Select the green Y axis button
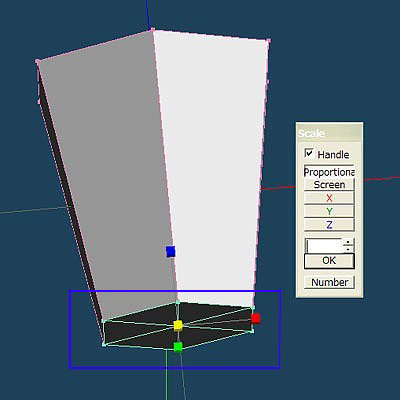 click(x=329, y=211)
